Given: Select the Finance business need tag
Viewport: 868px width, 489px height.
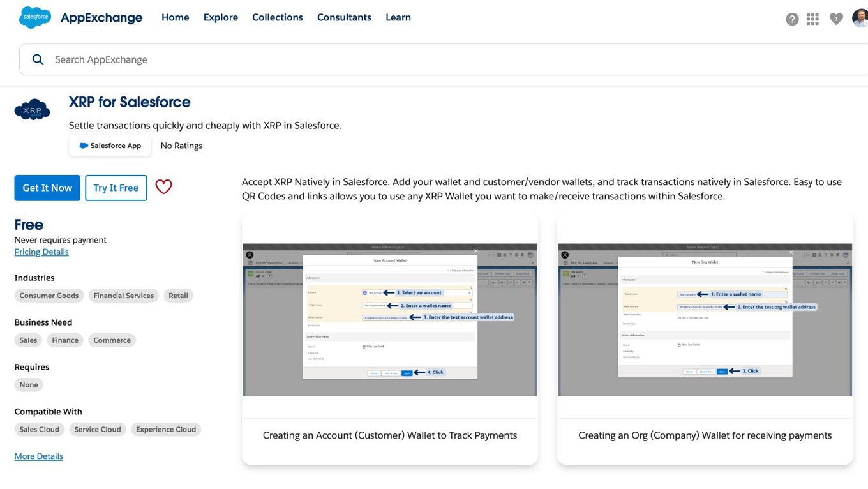Looking at the screenshot, I should 65,340.
